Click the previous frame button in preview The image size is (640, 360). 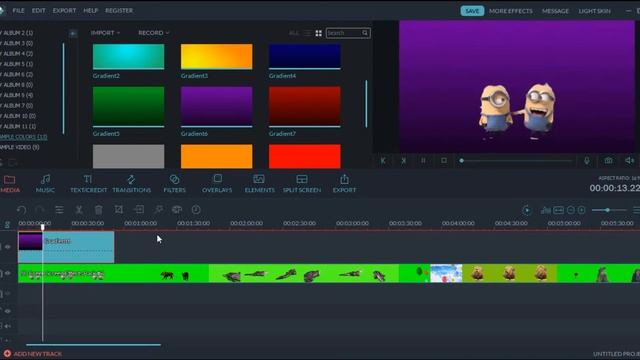point(383,161)
